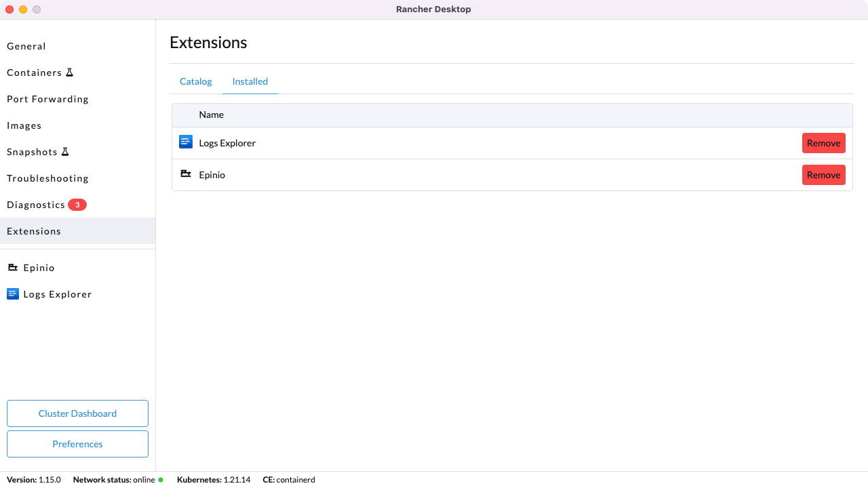
Task: Click the Logs Explorer icon in the sidebar
Action: (12, 293)
